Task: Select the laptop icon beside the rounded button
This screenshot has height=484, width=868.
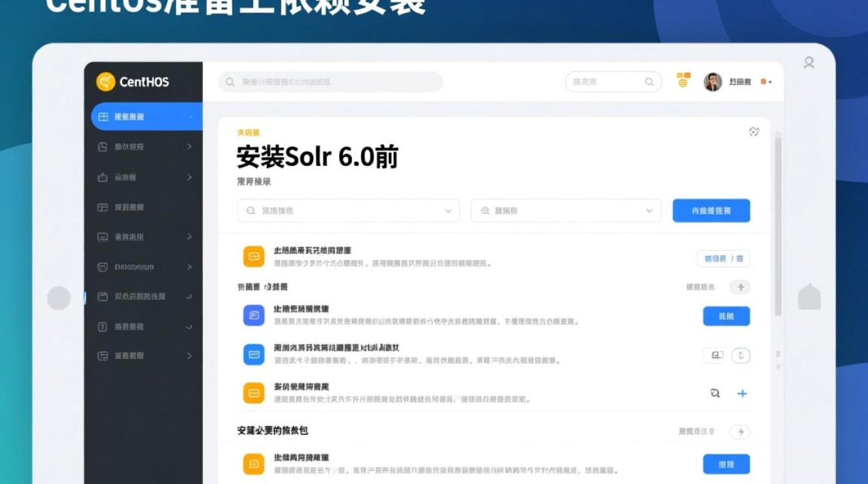Action: pyautogui.click(x=714, y=356)
